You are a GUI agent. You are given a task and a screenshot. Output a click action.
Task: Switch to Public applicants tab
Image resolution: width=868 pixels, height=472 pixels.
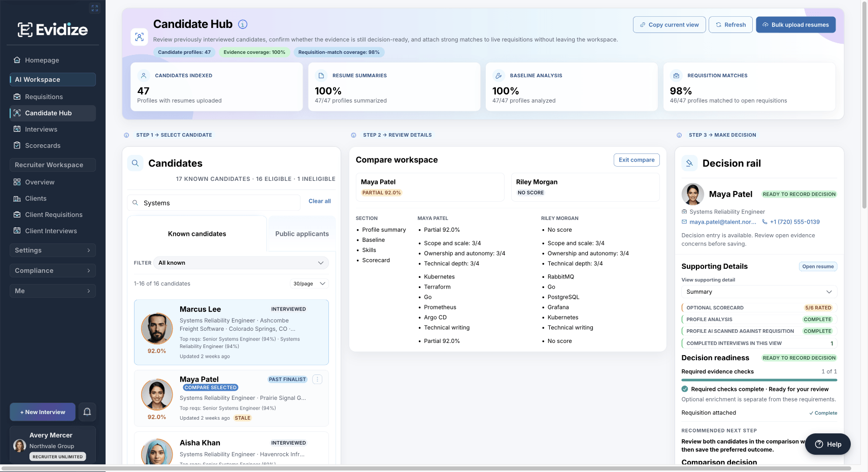302,234
